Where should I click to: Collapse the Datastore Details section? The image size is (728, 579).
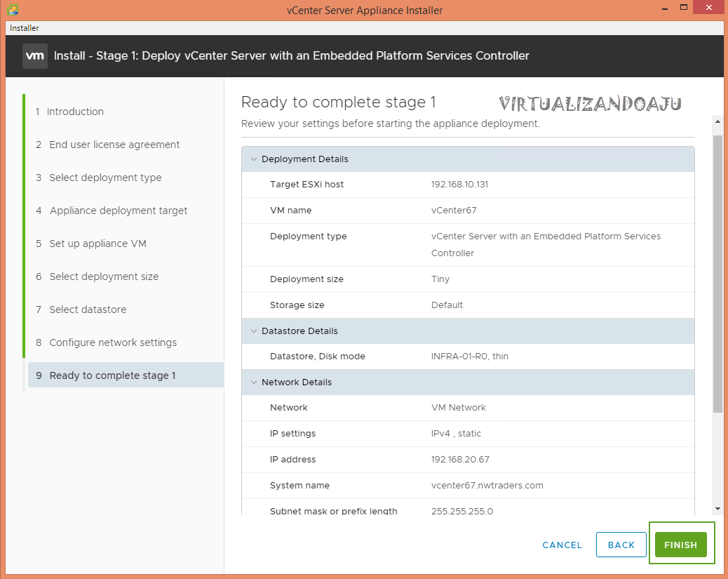tap(253, 331)
